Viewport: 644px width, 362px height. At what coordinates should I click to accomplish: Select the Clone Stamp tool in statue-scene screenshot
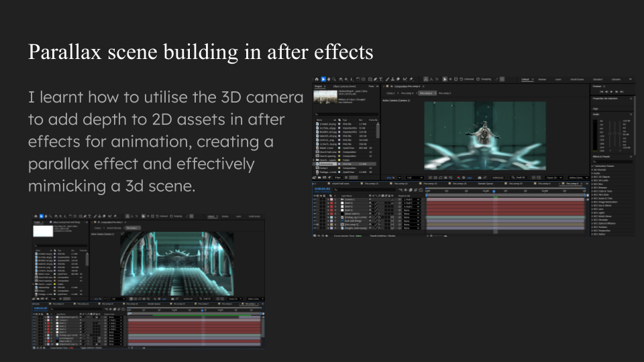tap(392, 79)
